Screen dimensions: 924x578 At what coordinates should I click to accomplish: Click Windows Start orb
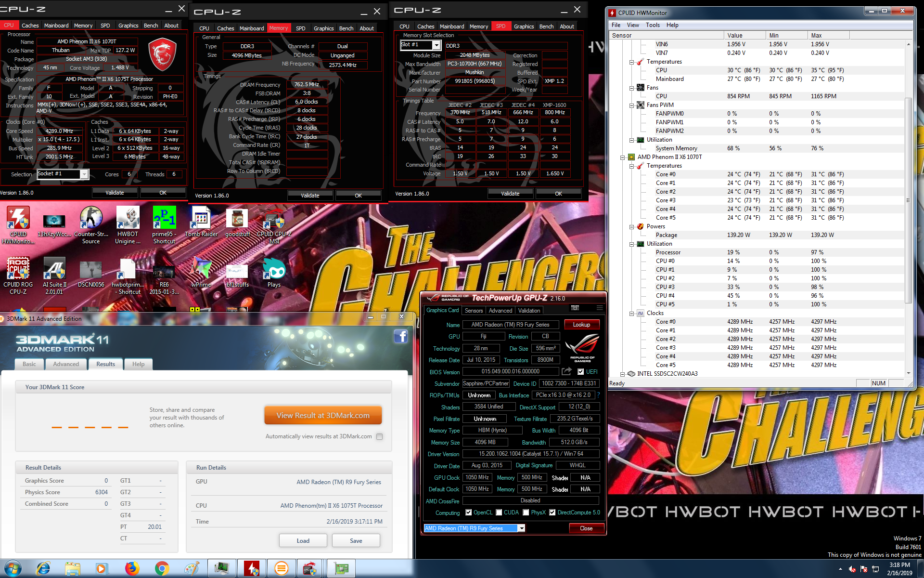[13, 569]
